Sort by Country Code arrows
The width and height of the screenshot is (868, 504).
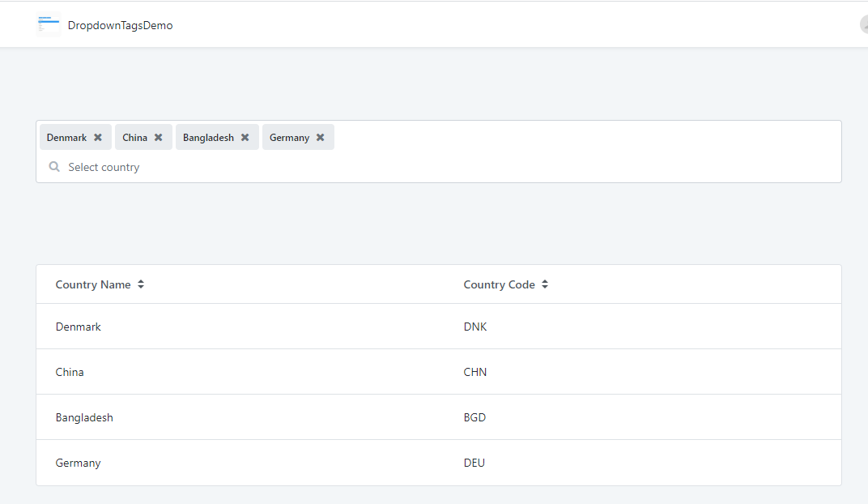point(545,284)
